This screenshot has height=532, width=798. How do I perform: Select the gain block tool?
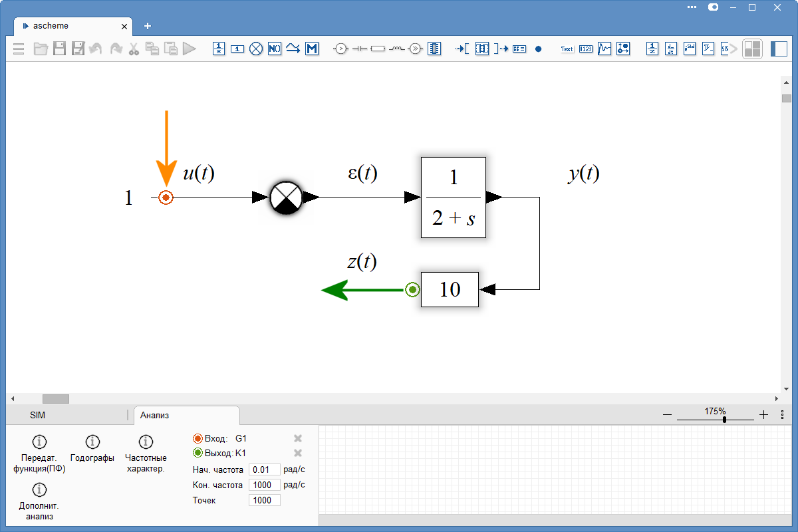click(237, 49)
